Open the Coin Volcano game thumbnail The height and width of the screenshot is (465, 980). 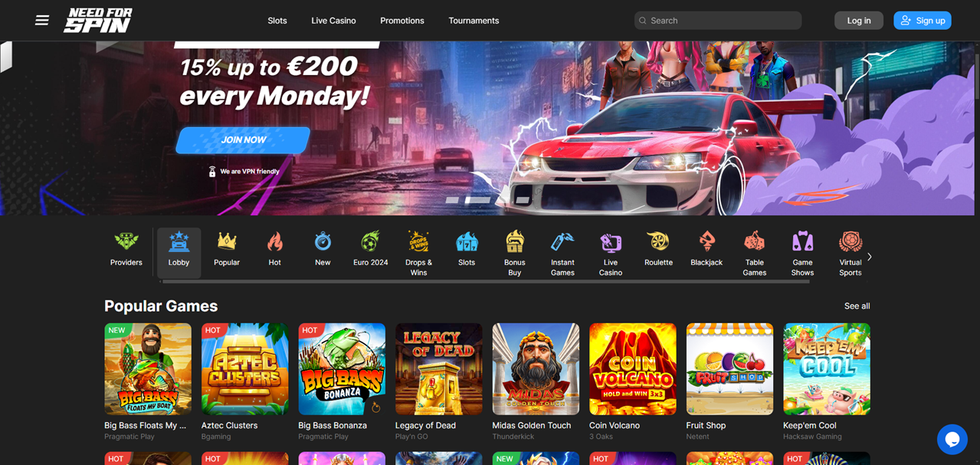[633, 368]
